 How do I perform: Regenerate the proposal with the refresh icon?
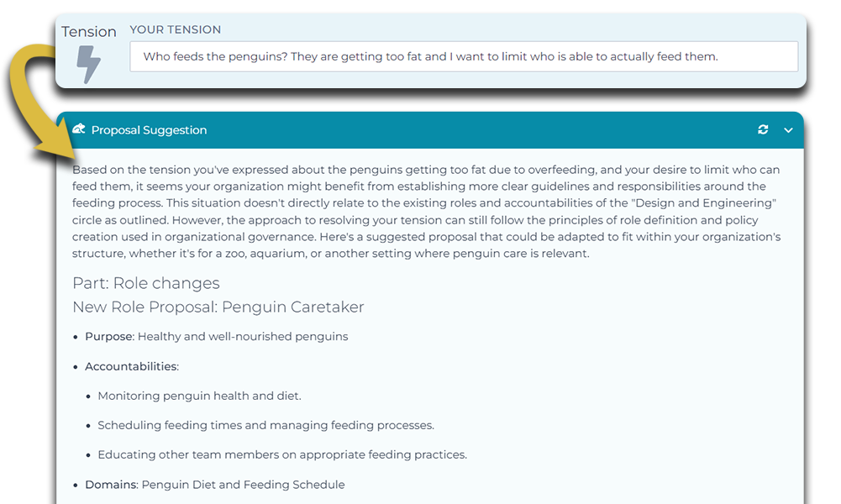click(x=763, y=130)
